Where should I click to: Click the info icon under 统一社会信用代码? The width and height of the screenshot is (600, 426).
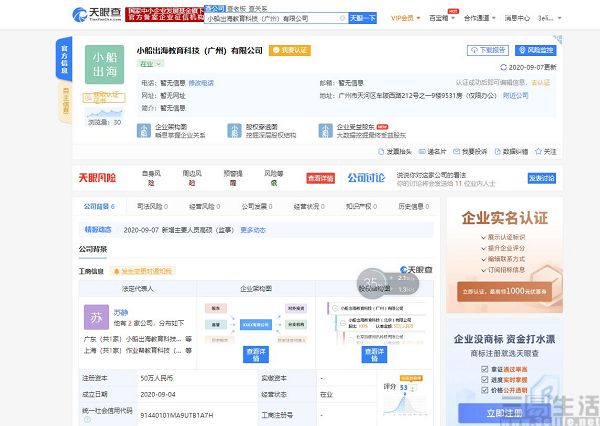87,419
